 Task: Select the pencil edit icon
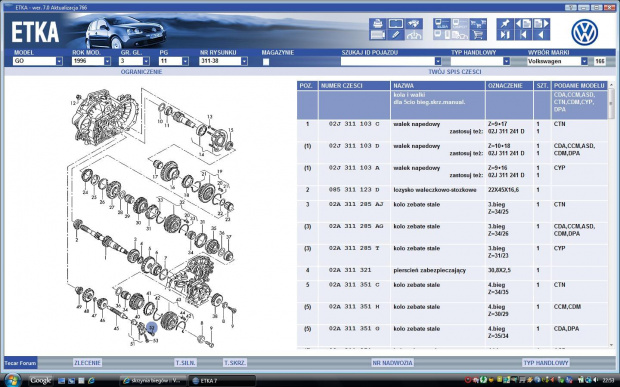[x=396, y=35]
